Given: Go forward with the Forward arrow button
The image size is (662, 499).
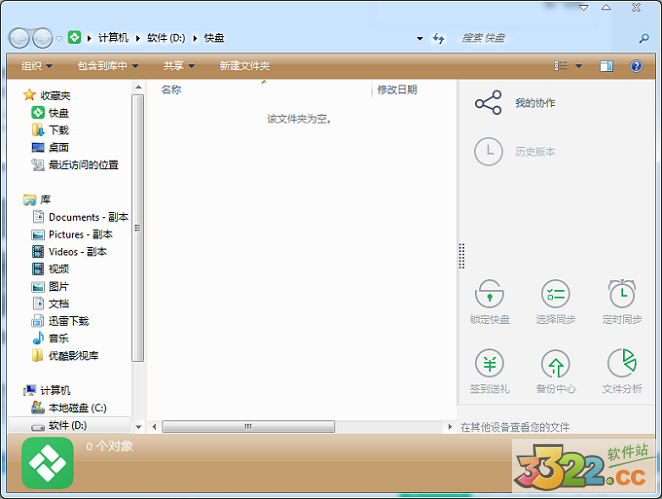Looking at the screenshot, I should point(43,38).
